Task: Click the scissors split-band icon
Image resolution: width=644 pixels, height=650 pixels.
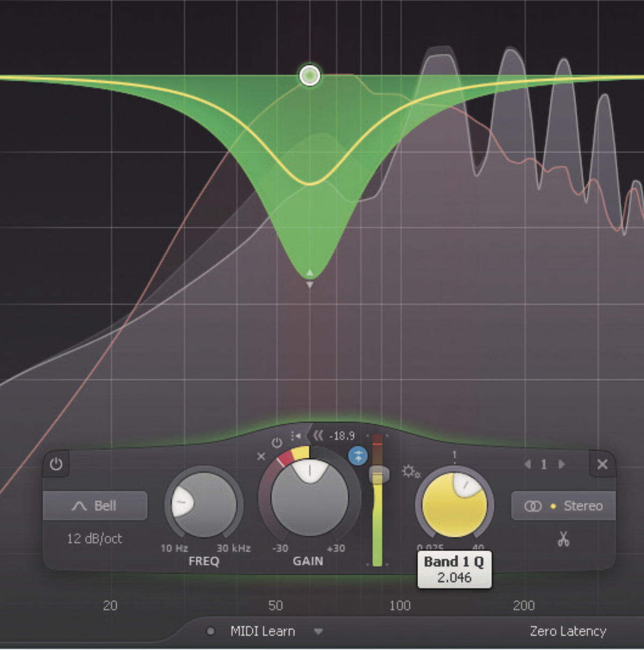Action: [x=562, y=539]
